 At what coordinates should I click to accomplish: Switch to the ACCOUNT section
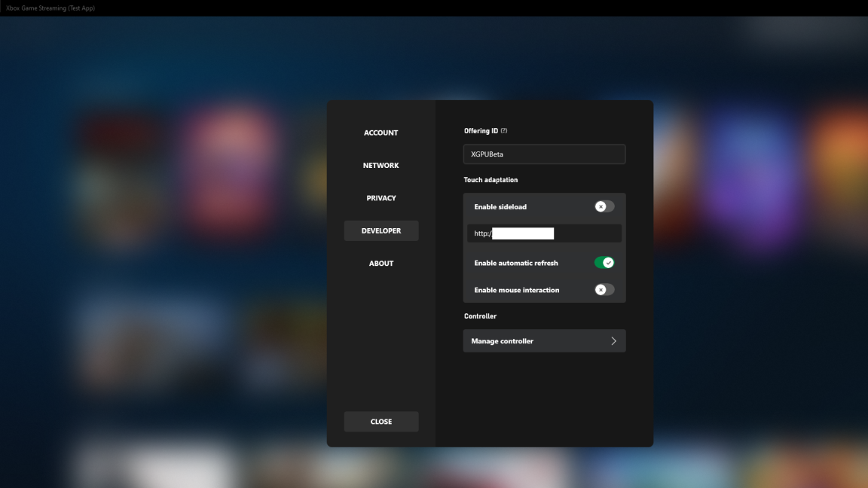(x=381, y=133)
